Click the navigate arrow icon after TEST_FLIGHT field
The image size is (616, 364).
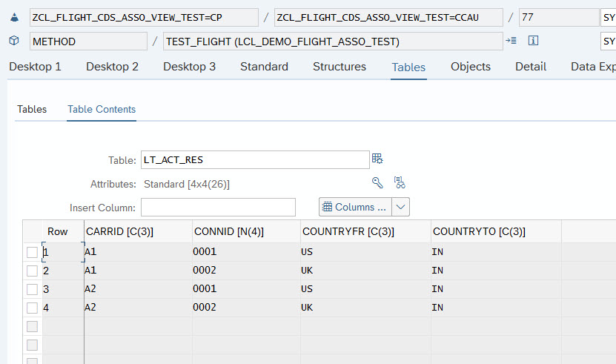[511, 41]
